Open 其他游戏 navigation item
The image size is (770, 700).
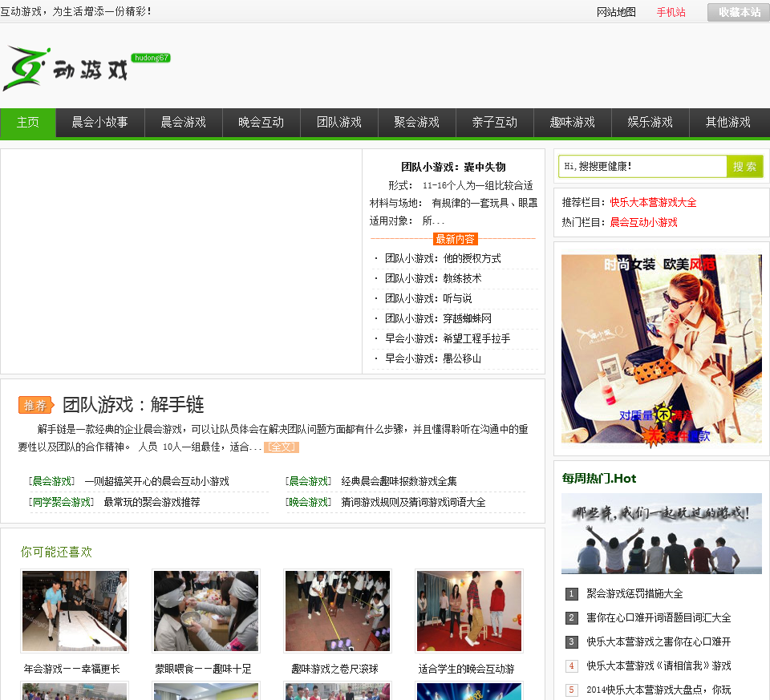coord(729,122)
